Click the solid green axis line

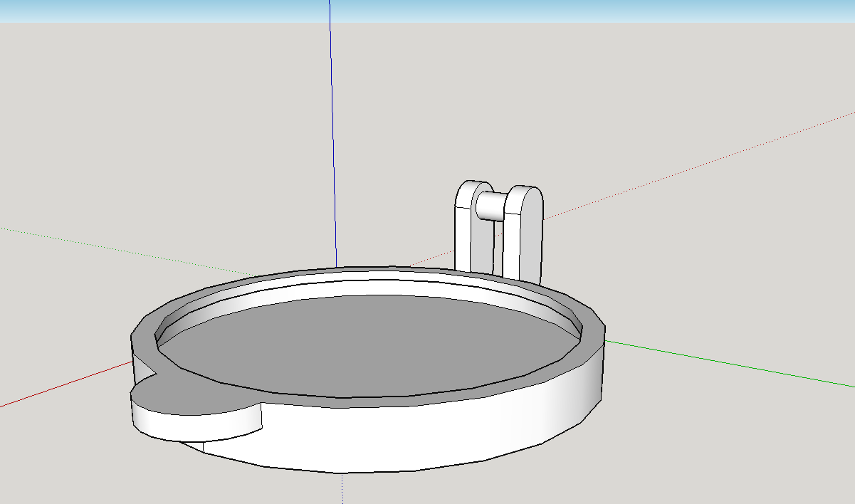pyautogui.click(x=730, y=364)
